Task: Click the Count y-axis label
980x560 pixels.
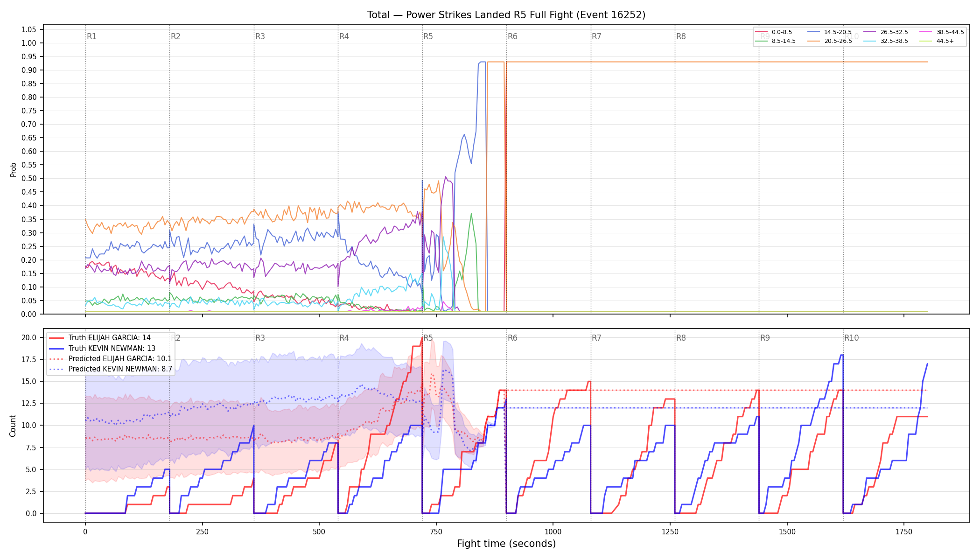Action: point(13,426)
